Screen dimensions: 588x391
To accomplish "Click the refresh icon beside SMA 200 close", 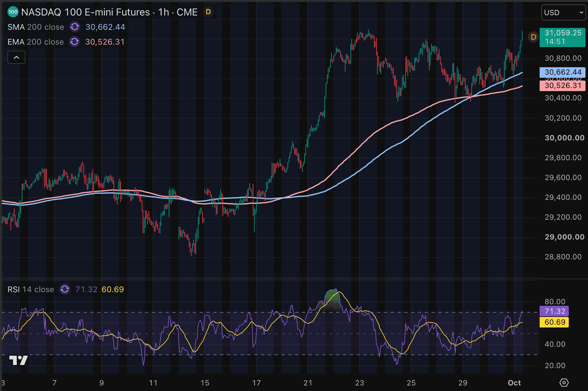I will 75,27.
